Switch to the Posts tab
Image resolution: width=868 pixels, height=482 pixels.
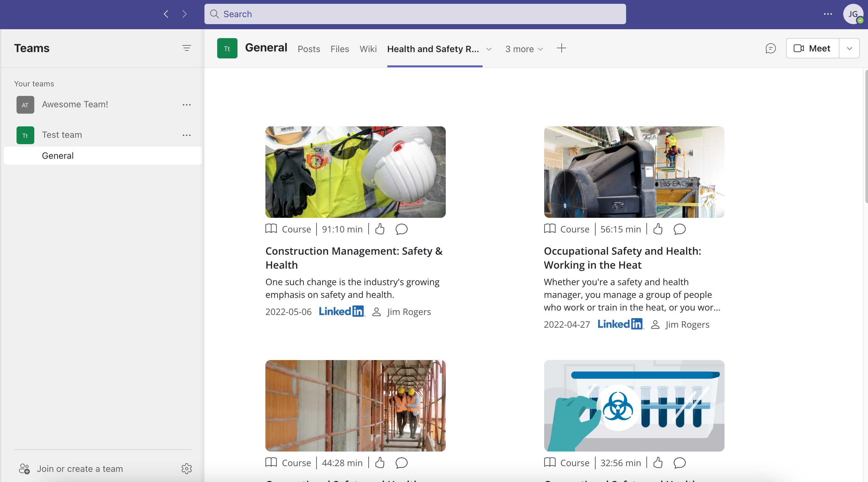pos(308,49)
